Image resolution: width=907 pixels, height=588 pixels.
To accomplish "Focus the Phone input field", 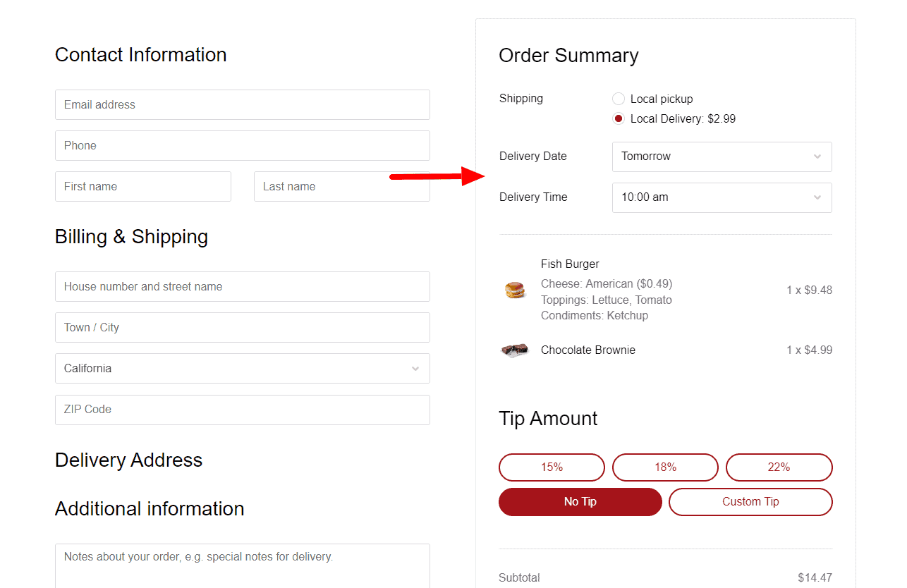I will coord(243,145).
